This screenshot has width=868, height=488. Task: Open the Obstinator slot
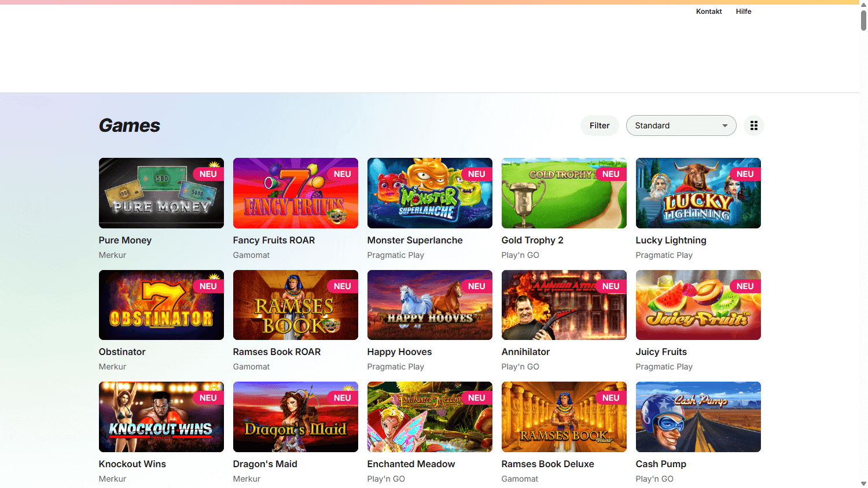pyautogui.click(x=161, y=305)
